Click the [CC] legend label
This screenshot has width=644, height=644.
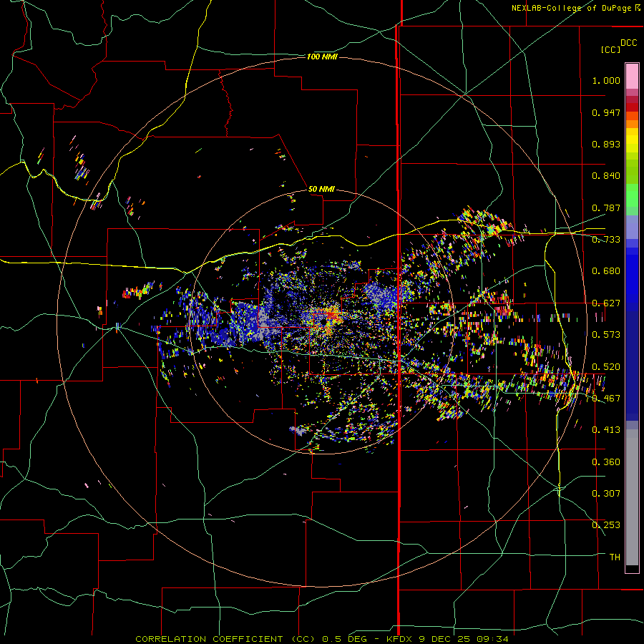610,49
